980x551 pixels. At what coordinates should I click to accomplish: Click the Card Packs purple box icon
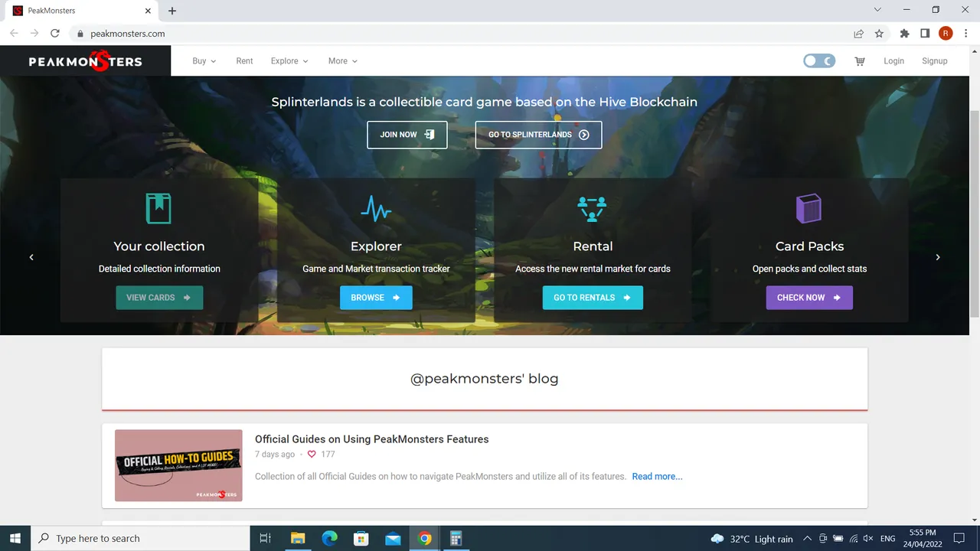click(x=808, y=208)
